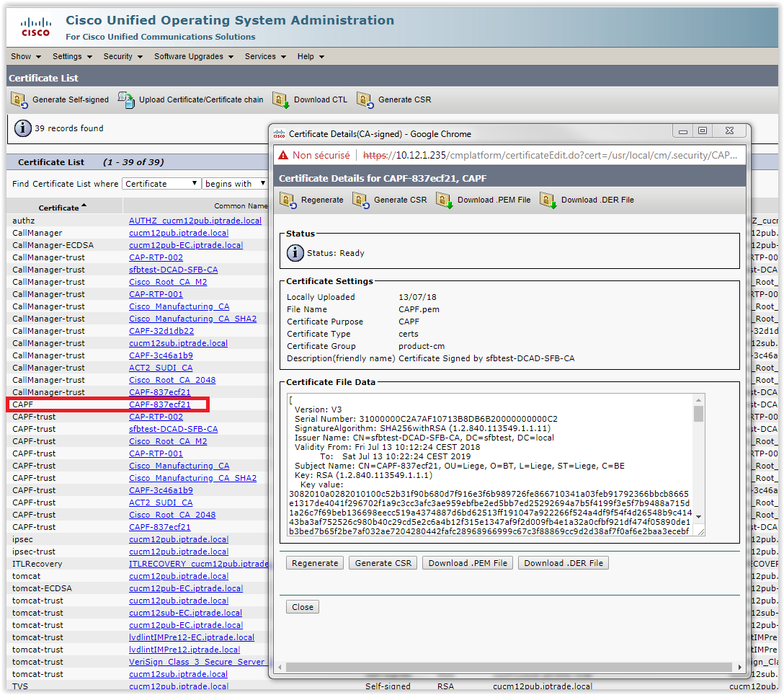Open the Show menu

(26, 56)
